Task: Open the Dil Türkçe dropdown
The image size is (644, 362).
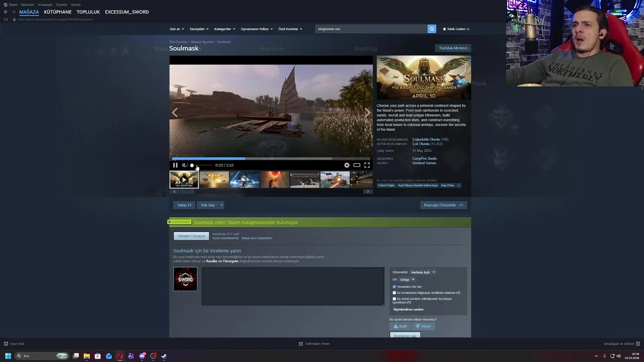Action: coord(407,280)
